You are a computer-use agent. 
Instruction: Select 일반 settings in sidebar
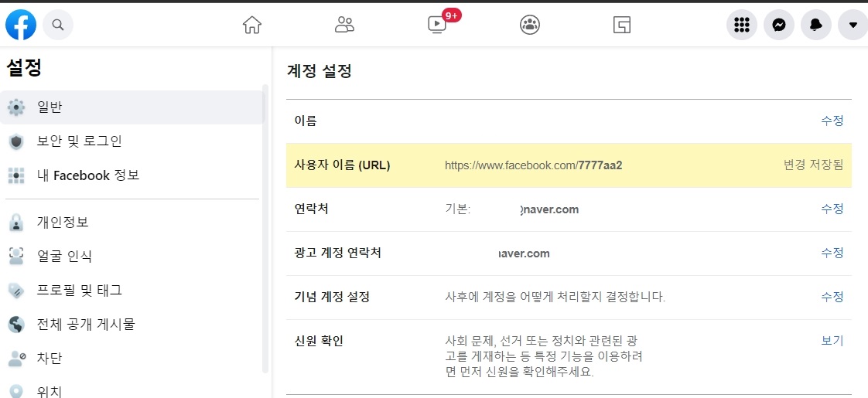point(132,107)
